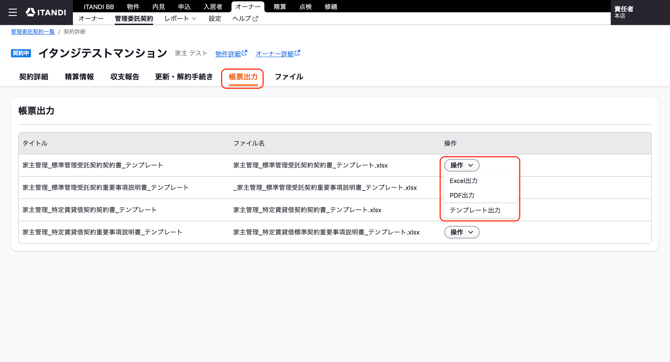The image size is (670, 362).
Task: Open 操作 dropdown for 特定賃貸借契約重要事項説明書 row
Action: click(461, 232)
